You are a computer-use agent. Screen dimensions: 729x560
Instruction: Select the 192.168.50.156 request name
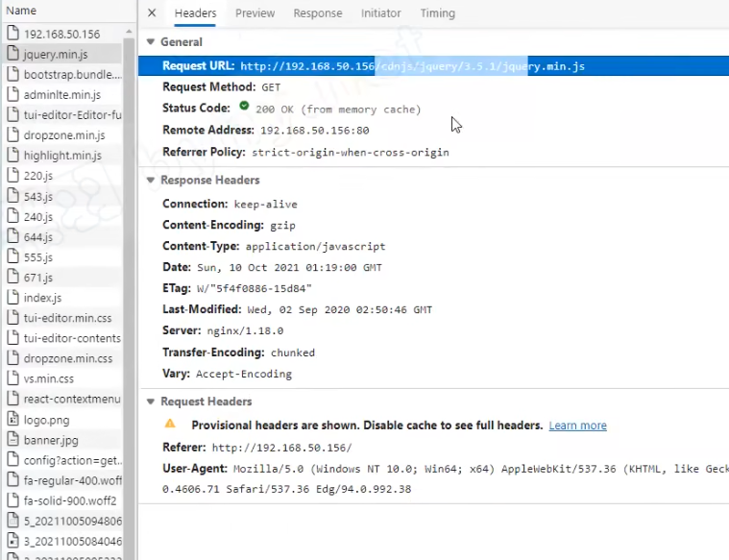point(61,34)
